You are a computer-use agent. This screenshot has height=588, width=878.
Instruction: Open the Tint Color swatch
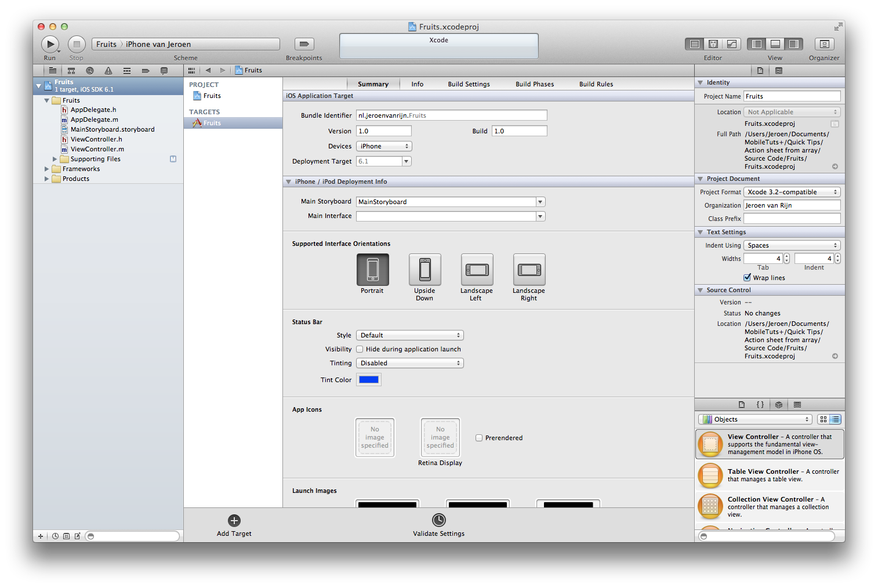[x=369, y=380]
